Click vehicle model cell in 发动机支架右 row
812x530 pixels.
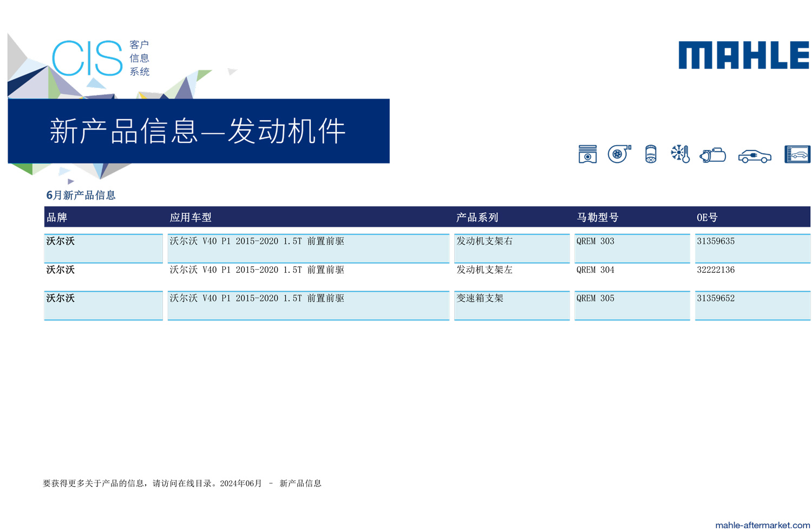point(309,248)
